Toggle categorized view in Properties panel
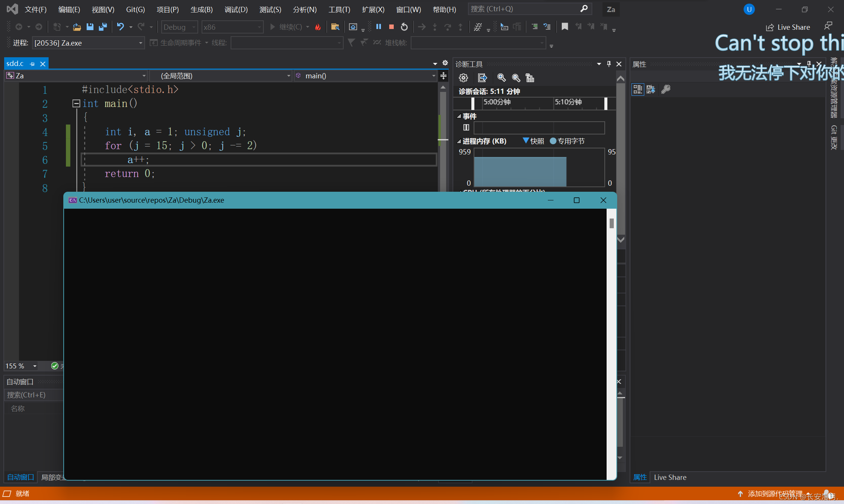The image size is (844, 504). [638, 89]
